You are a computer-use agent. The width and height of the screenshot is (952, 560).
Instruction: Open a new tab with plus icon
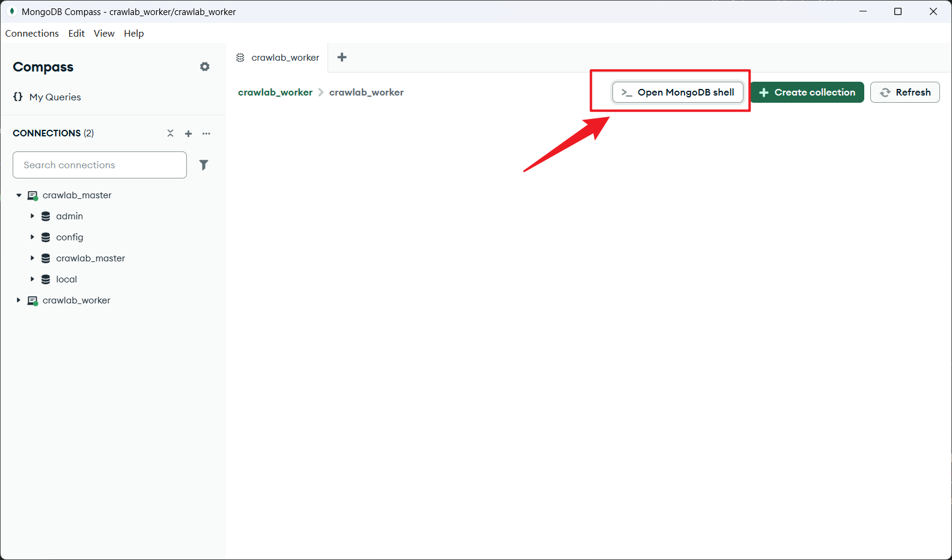[342, 57]
